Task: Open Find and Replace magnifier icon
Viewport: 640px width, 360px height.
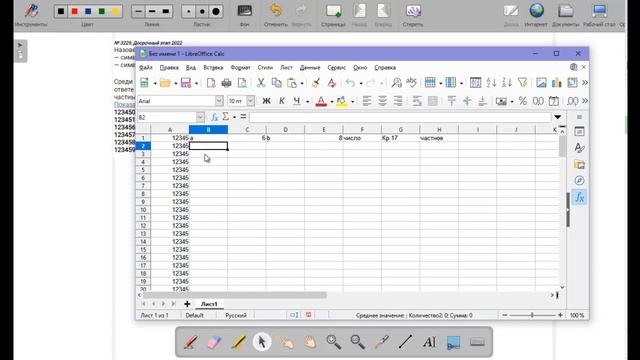Action: [x=396, y=83]
